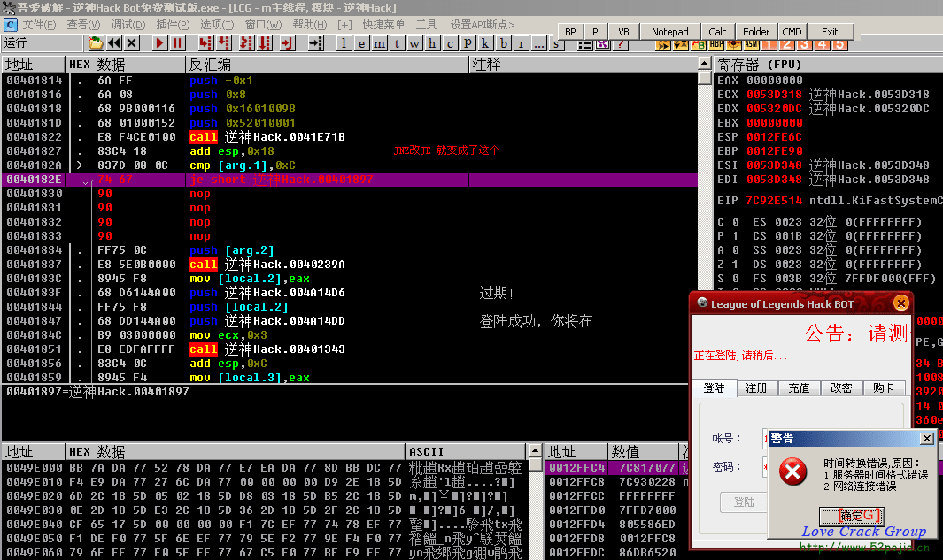
Task: Open Memory map with 'm' button
Action: click(379, 43)
